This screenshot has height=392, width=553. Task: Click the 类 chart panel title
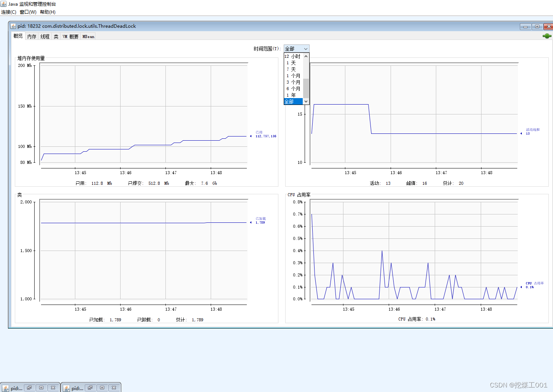coord(19,195)
